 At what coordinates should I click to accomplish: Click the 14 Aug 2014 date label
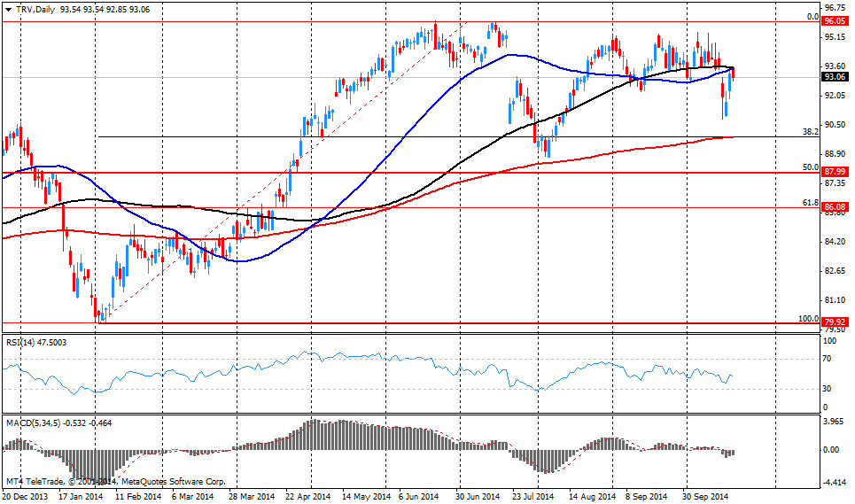pos(592,496)
